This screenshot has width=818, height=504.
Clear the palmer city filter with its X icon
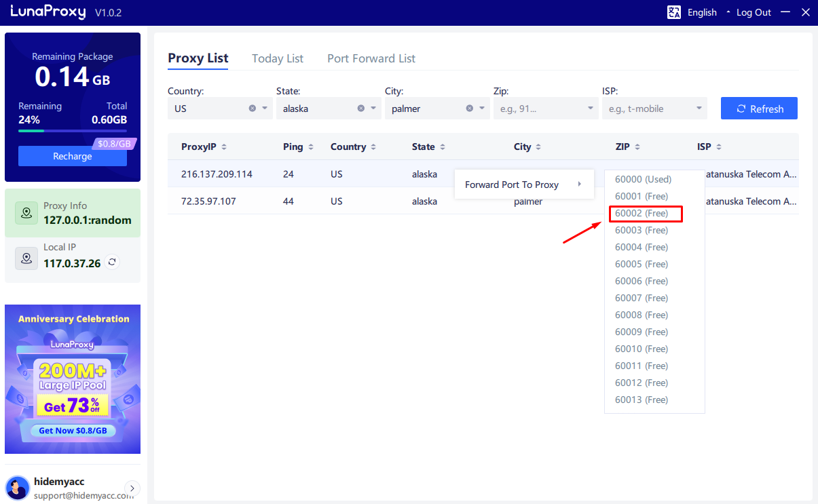coord(469,108)
